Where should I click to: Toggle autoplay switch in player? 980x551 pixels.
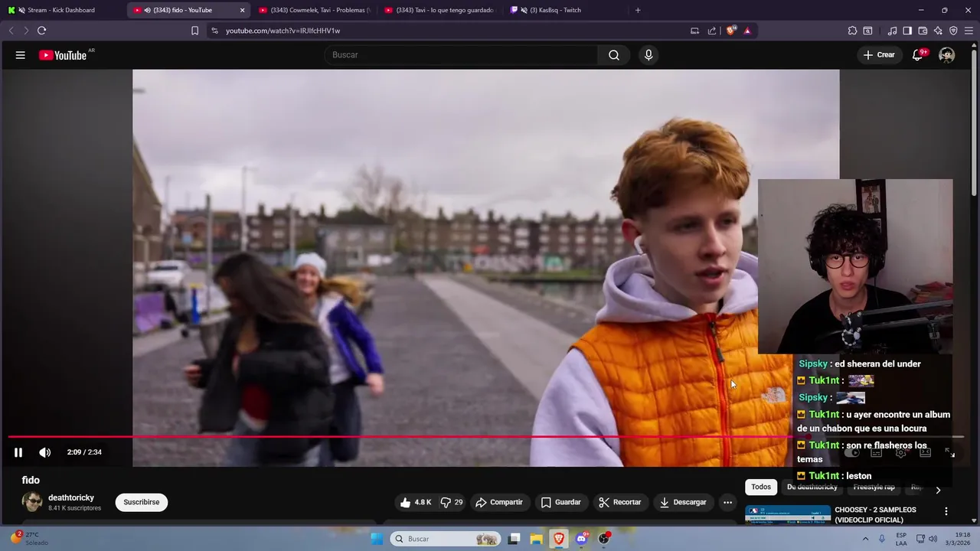coord(852,452)
